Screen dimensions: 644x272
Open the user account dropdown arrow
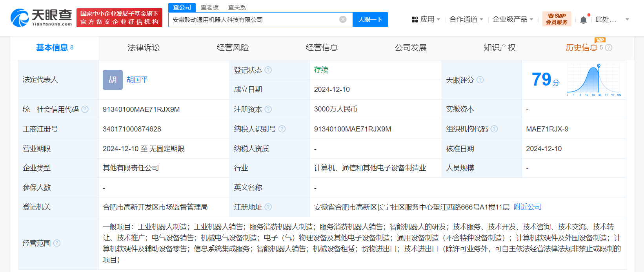[x=627, y=19]
